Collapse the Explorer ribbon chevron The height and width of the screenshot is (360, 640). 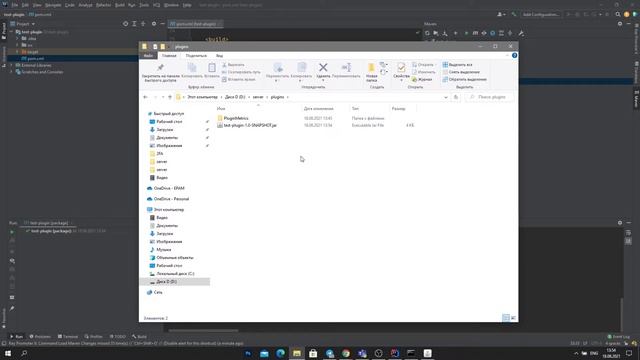(507, 56)
